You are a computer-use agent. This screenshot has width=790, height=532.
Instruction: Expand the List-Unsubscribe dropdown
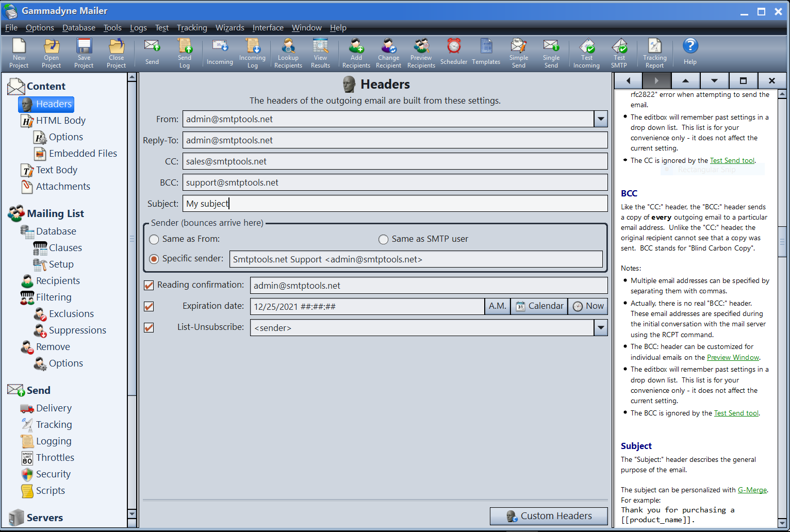pos(601,327)
